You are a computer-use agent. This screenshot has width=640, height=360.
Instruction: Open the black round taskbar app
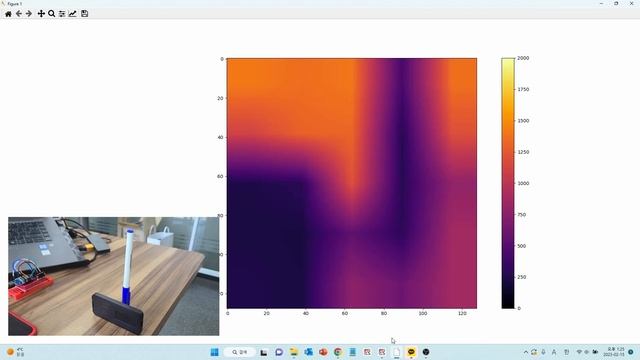426,352
